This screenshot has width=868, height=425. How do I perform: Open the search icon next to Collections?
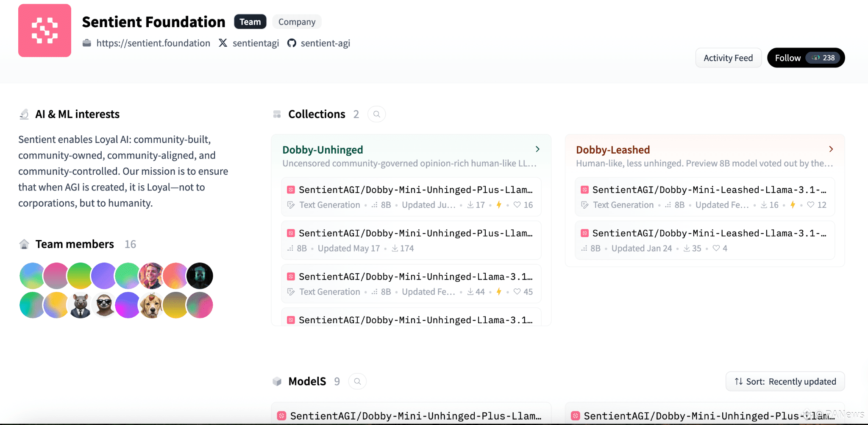click(x=376, y=114)
